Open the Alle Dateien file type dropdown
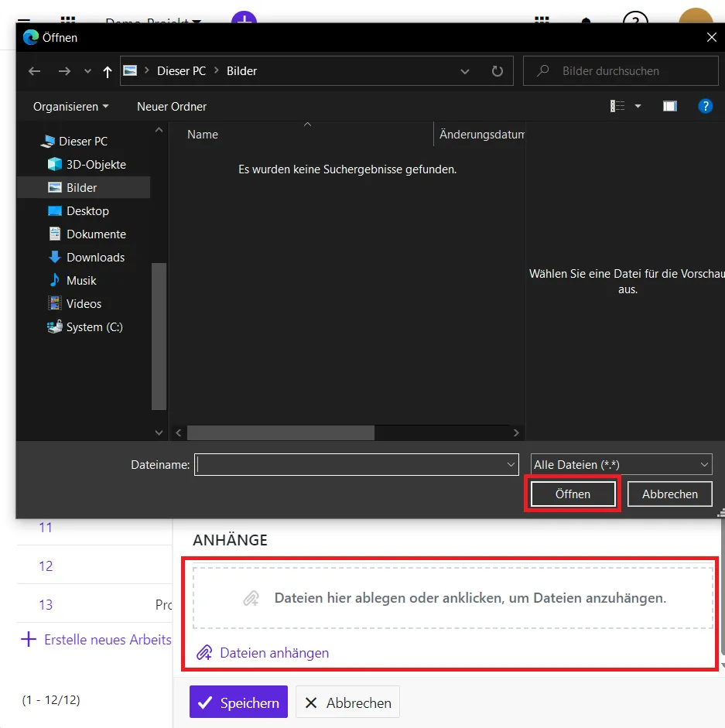 pos(621,465)
